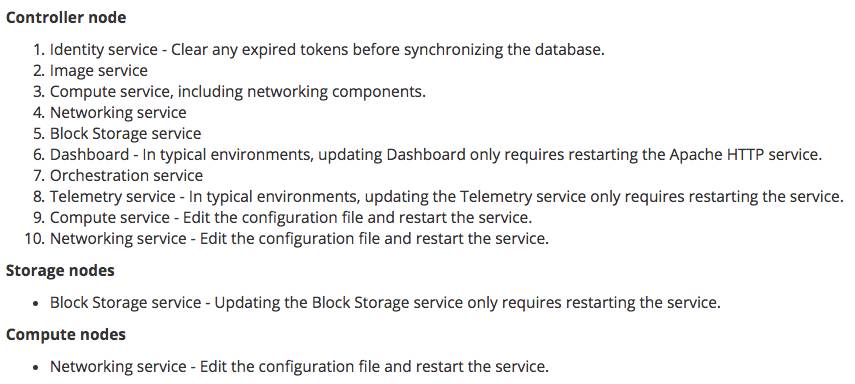The width and height of the screenshot is (855, 384).
Task: Select the Identity service list item
Action: coord(327,50)
